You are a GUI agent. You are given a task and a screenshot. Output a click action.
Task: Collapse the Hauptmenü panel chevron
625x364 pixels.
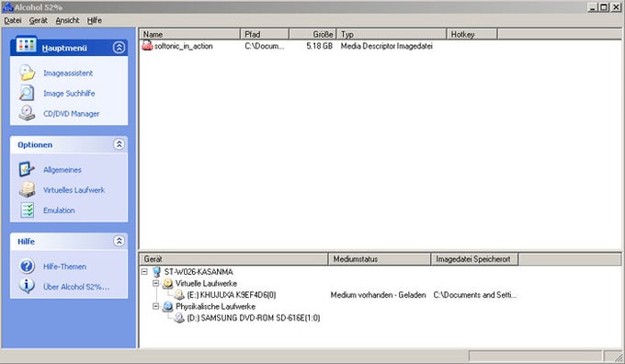119,48
